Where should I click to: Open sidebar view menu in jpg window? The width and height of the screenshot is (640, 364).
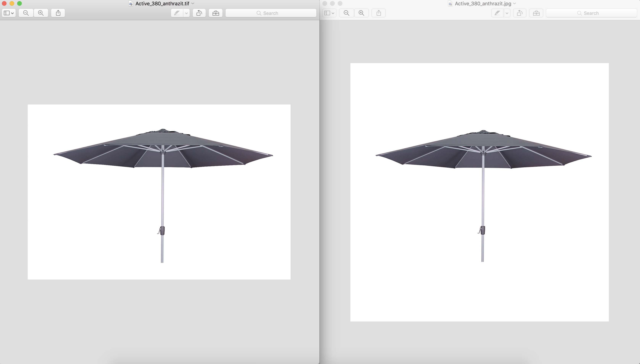point(329,13)
